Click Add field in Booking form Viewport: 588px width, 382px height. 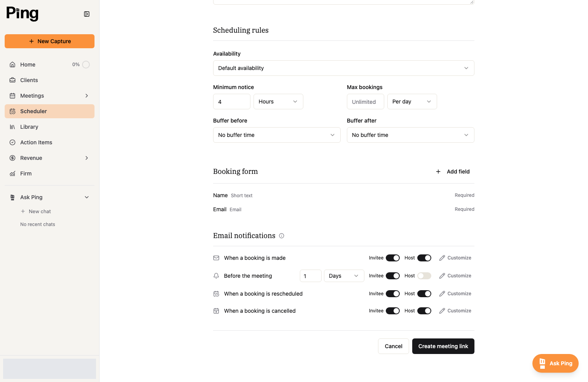click(x=453, y=172)
